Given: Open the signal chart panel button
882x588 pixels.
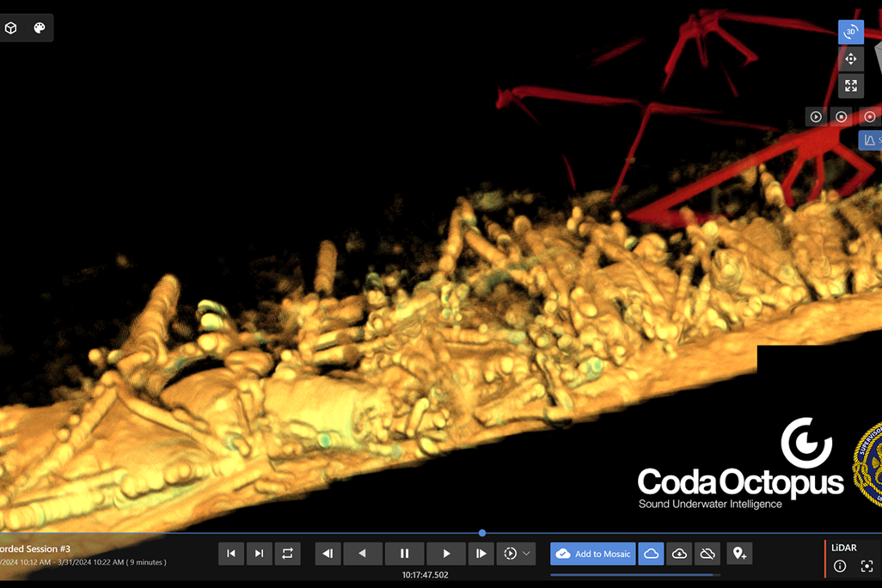Looking at the screenshot, I should click(x=870, y=139).
